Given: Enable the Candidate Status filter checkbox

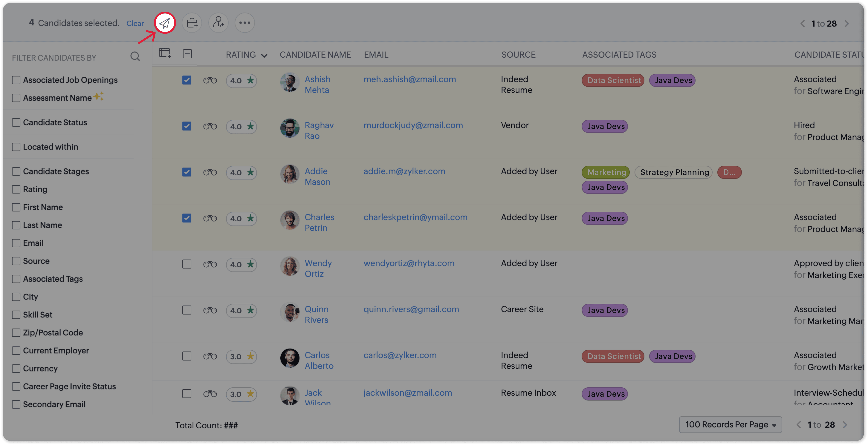Looking at the screenshot, I should tap(16, 122).
